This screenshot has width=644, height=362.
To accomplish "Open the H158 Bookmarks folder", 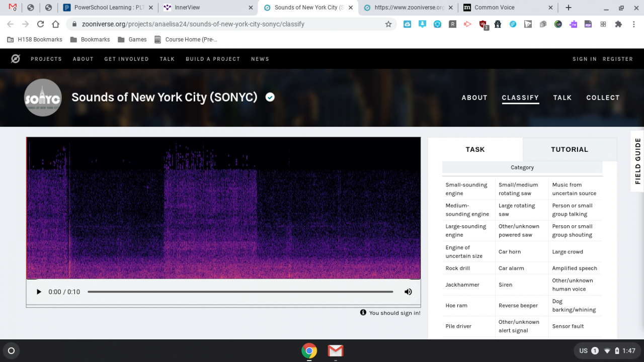I will pos(35,39).
